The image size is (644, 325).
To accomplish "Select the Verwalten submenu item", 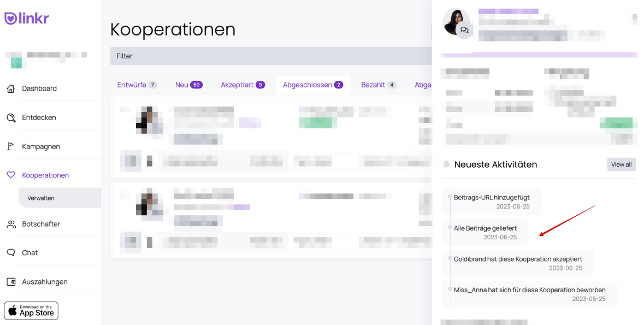I will [41, 198].
